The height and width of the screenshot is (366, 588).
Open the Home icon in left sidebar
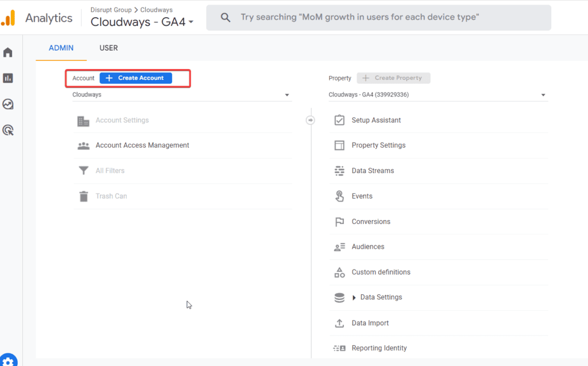[x=8, y=52]
